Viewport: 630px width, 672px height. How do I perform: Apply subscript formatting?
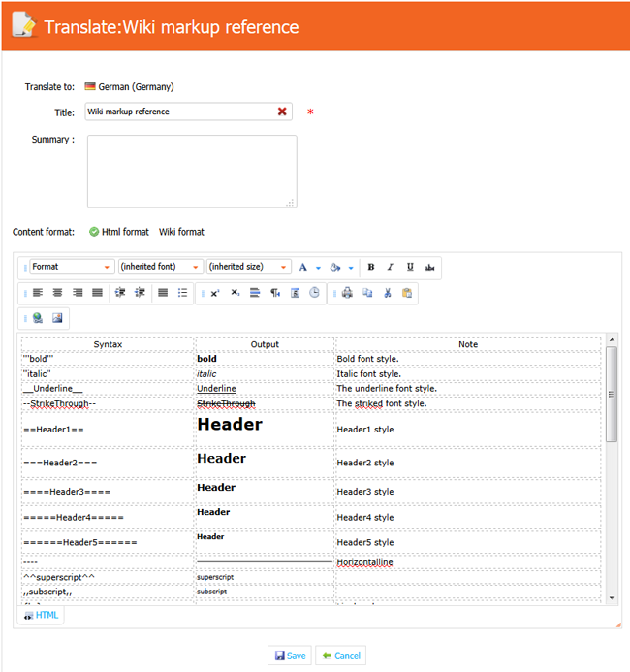click(236, 293)
